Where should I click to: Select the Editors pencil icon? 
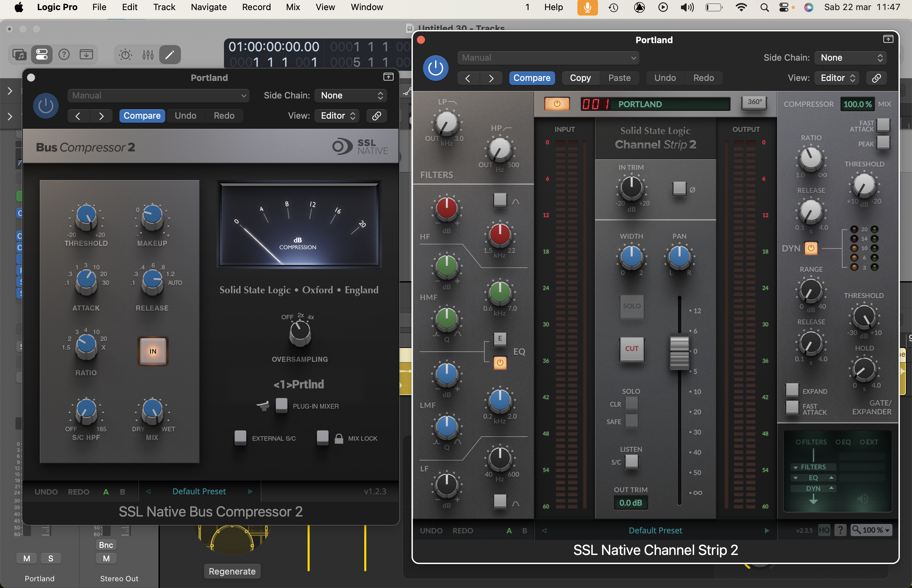click(x=170, y=55)
